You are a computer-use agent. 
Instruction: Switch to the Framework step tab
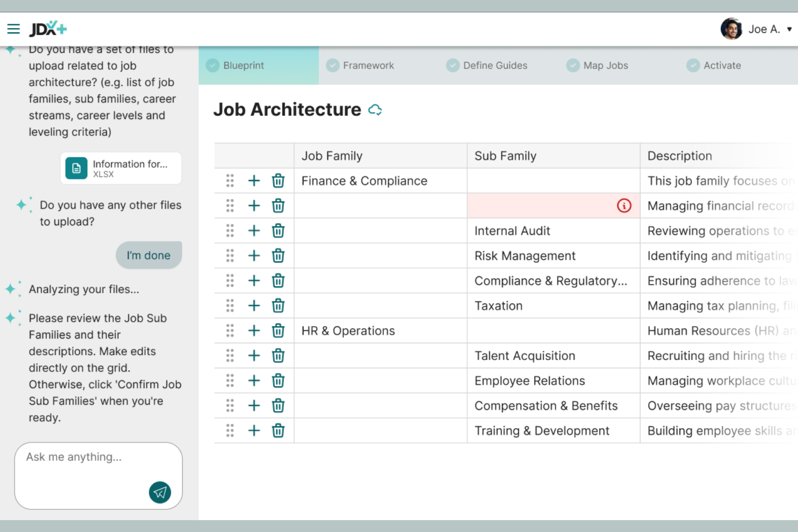[x=360, y=65]
